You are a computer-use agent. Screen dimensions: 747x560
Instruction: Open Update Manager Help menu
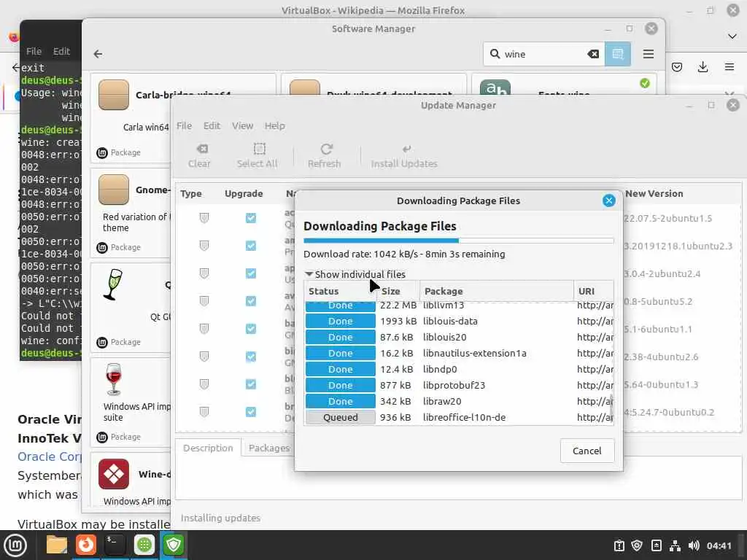[275, 125]
